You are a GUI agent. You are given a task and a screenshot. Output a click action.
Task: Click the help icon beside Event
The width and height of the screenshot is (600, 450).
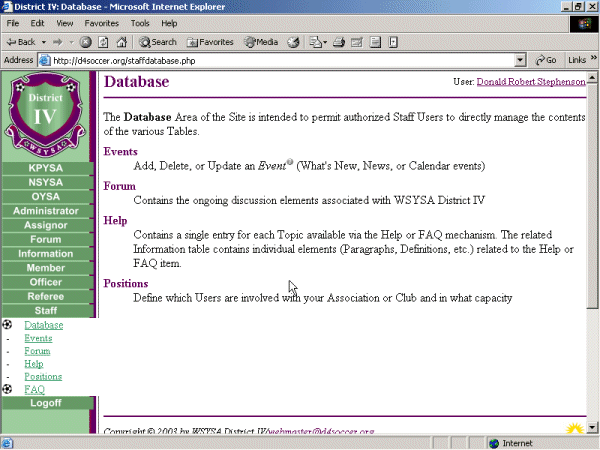tap(290, 162)
